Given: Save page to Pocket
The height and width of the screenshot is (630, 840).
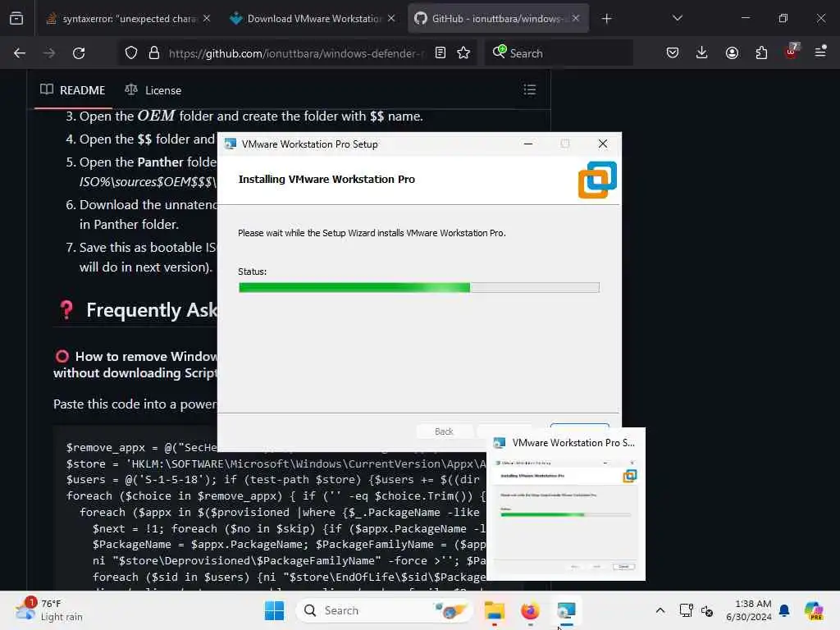Looking at the screenshot, I should click(673, 53).
